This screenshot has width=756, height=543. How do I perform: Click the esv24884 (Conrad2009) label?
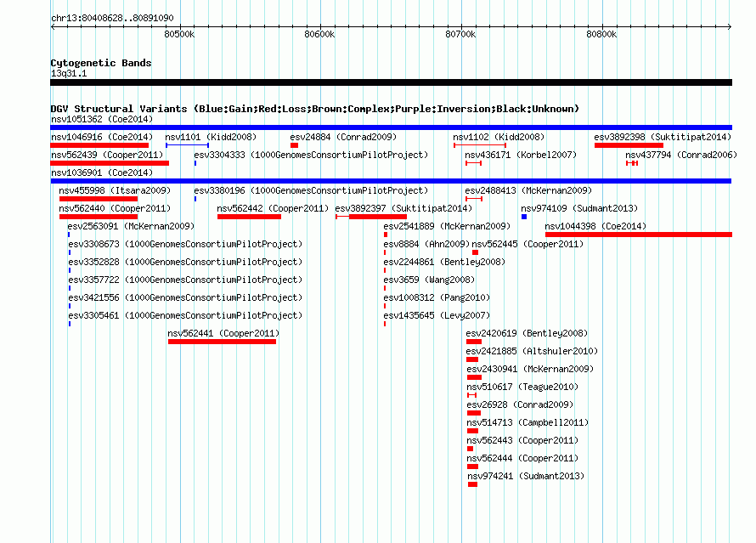pyautogui.click(x=343, y=137)
